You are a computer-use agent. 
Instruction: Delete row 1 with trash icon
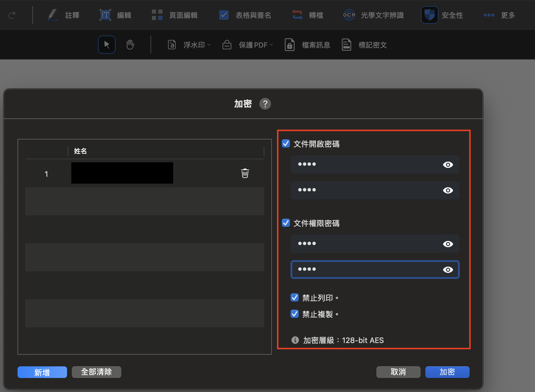(245, 173)
